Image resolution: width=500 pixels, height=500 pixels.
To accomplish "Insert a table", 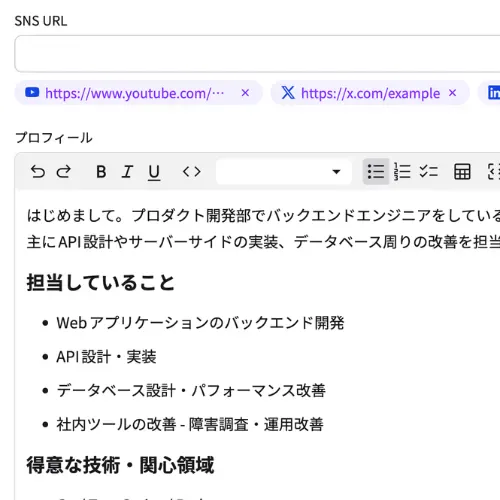I will click(462, 172).
